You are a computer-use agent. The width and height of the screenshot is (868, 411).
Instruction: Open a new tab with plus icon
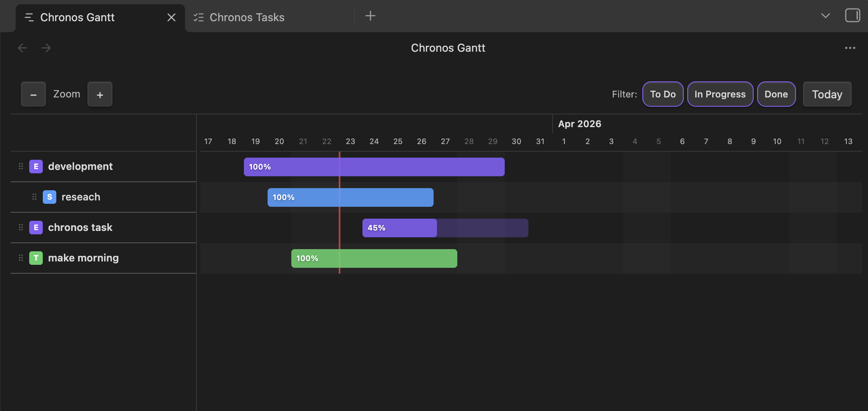(370, 16)
